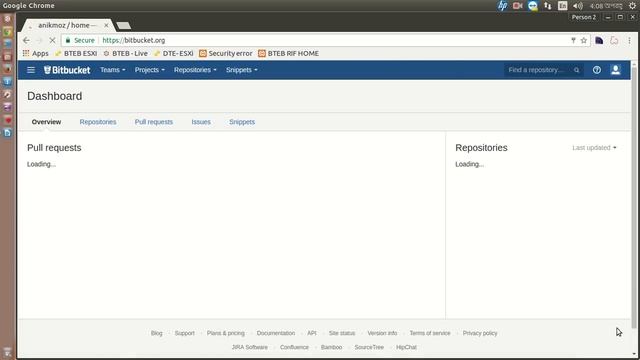Click the Person 2 profile button
The height and width of the screenshot is (360, 640).
click(584, 17)
